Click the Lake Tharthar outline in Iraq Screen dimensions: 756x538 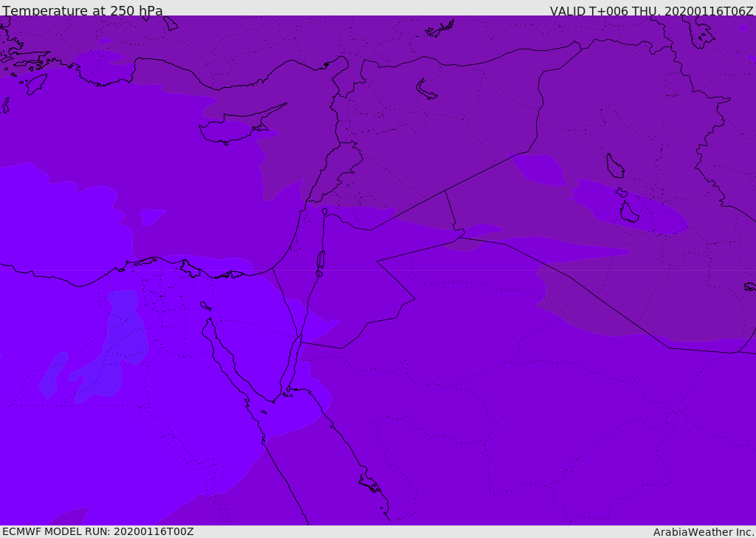click(x=614, y=166)
